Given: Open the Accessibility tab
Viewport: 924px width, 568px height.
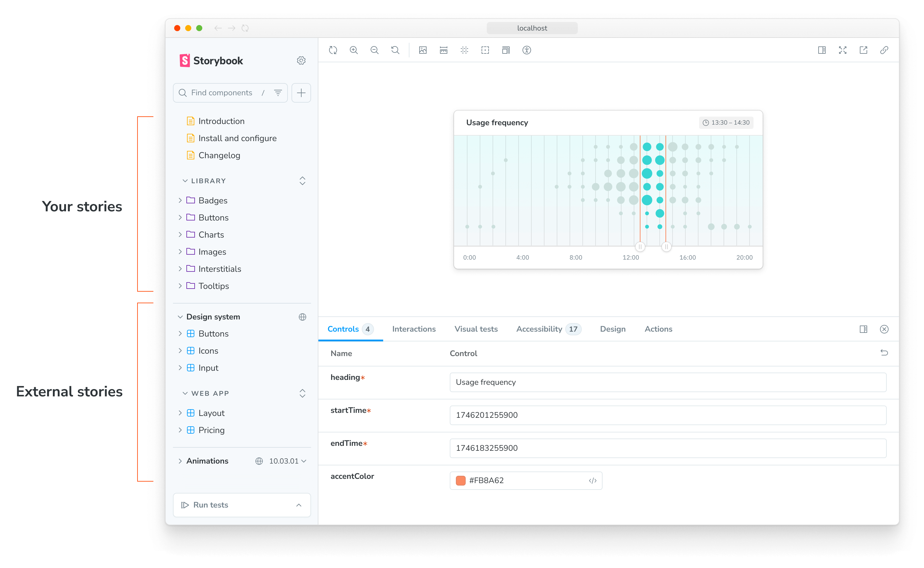Looking at the screenshot, I should tap(539, 329).
